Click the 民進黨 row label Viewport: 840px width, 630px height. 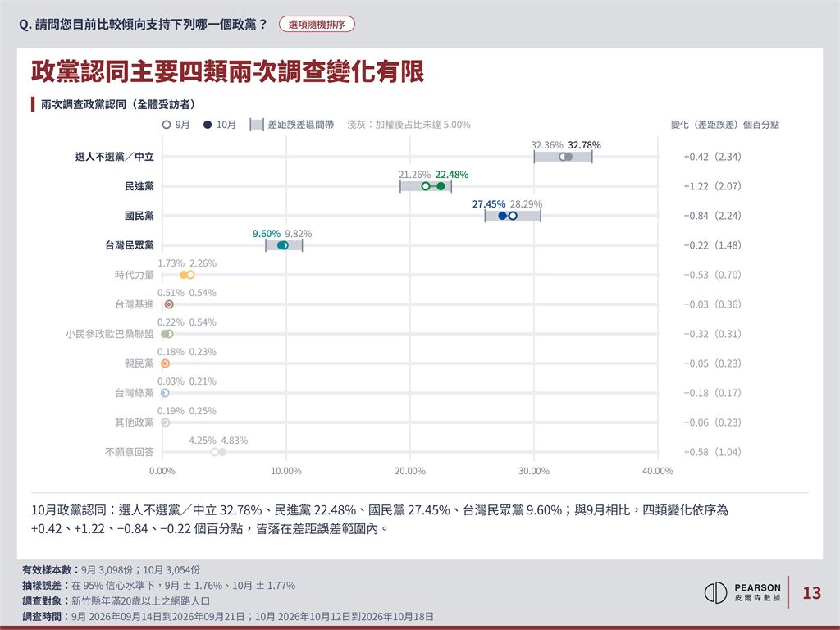click(139, 186)
